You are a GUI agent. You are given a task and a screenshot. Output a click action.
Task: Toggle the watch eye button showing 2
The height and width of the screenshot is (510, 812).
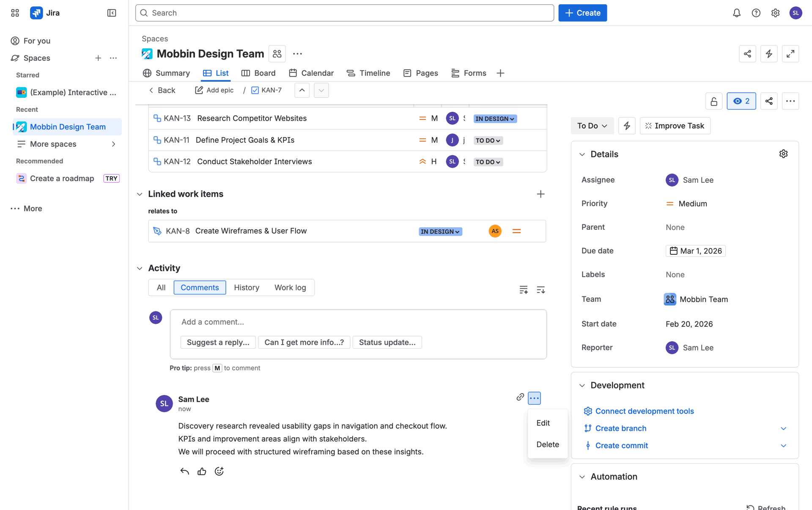[x=741, y=101]
